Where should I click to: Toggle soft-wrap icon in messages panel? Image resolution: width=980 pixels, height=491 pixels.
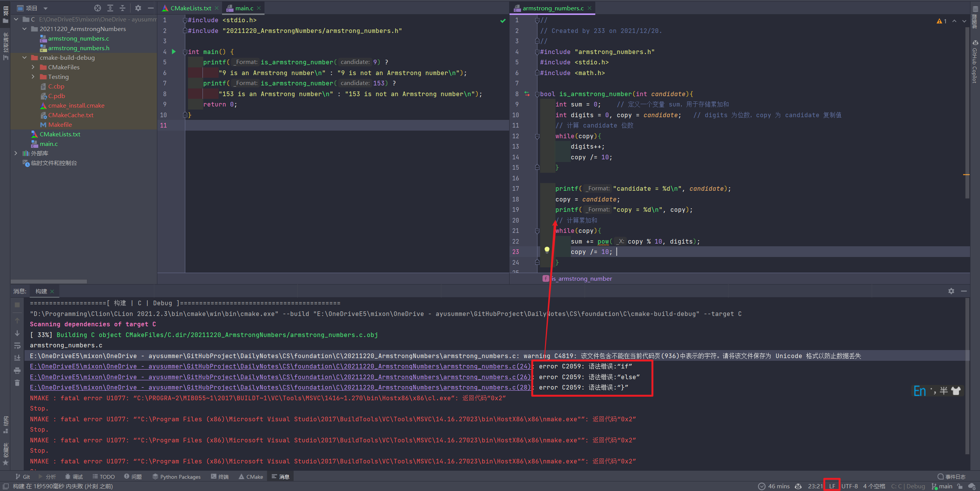[17, 346]
